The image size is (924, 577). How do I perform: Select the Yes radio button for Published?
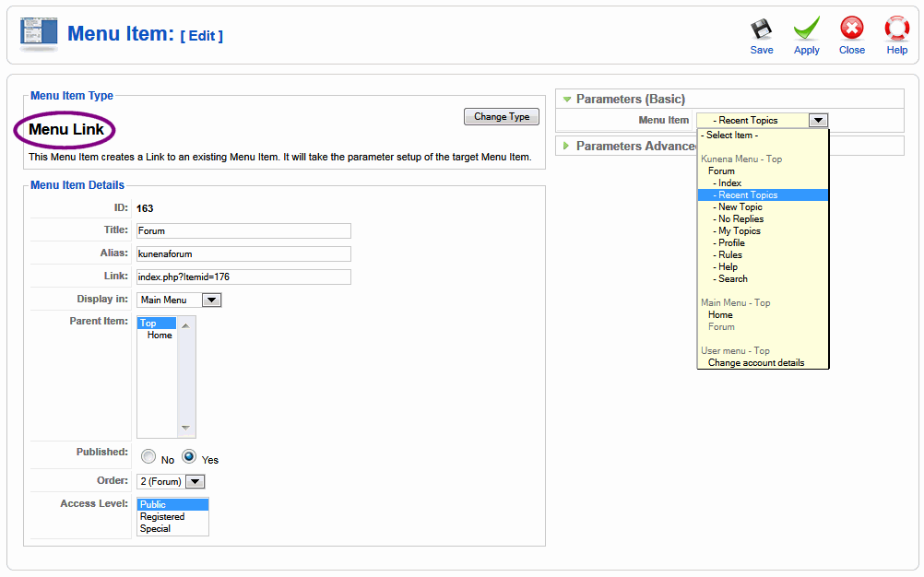(x=189, y=457)
